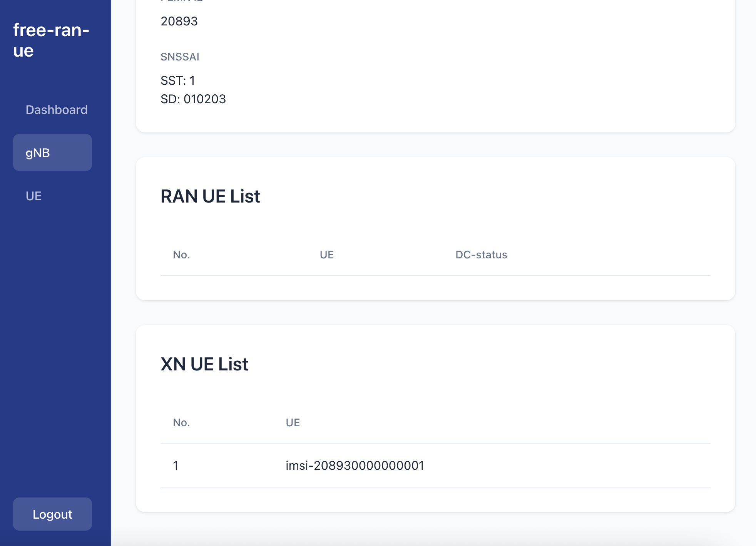The height and width of the screenshot is (546, 756).
Task: Select imsi-208930000000001 in the XN UE List
Action: (x=355, y=465)
